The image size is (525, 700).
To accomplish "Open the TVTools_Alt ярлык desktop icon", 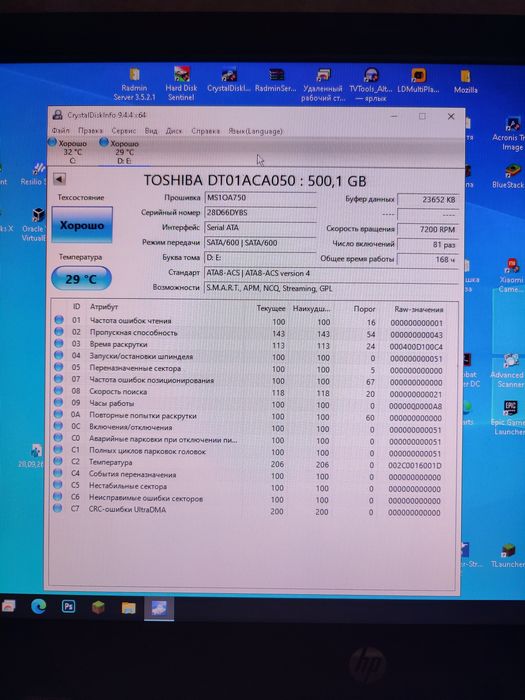I will pos(371,84).
